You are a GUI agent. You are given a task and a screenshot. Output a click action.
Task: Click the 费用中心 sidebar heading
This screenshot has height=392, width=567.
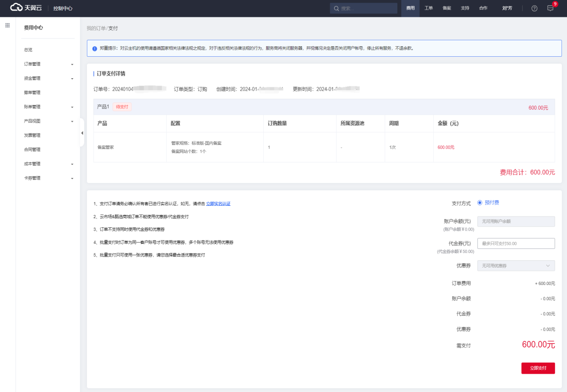pos(33,28)
